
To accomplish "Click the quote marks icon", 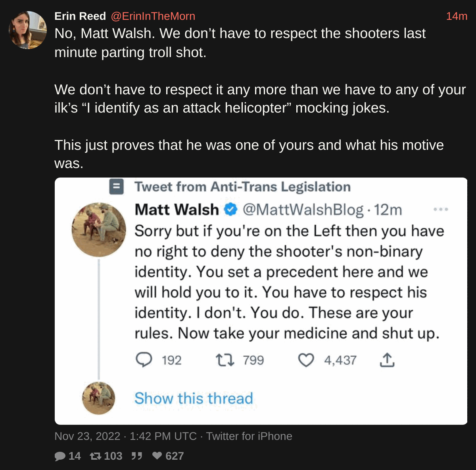I will click(x=137, y=456).
